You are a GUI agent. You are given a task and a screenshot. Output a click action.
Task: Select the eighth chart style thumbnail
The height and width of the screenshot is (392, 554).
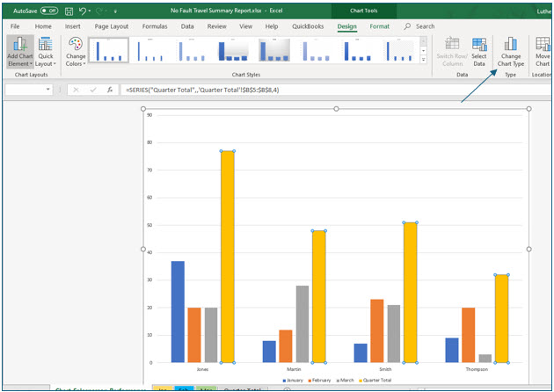pos(399,50)
